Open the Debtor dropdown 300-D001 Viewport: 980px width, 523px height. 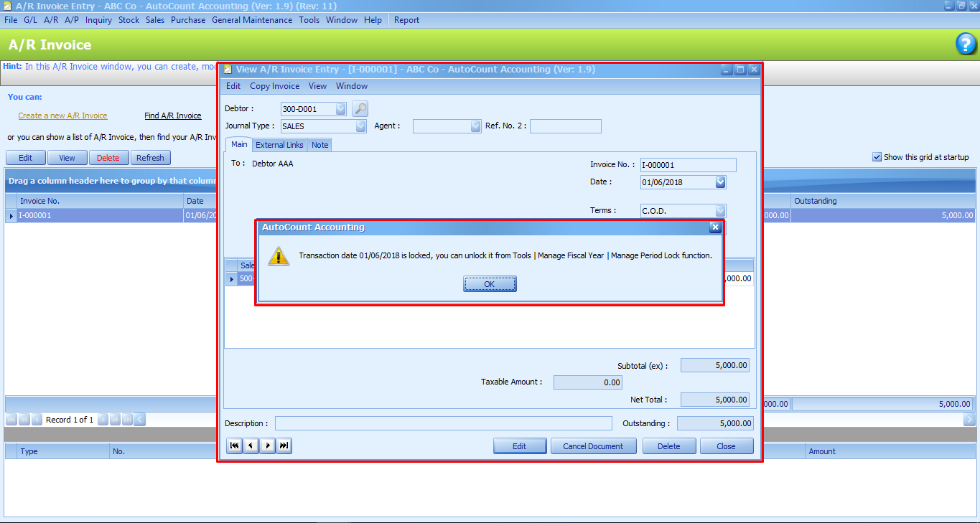[x=340, y=109]
